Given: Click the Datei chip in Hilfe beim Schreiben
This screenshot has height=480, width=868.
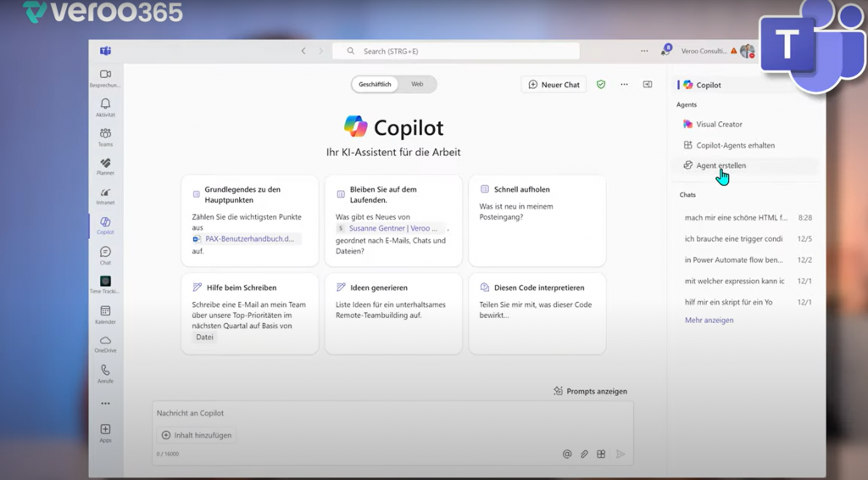Looking at the screenshot, I should pyautogui.click(x=204, y=337).
